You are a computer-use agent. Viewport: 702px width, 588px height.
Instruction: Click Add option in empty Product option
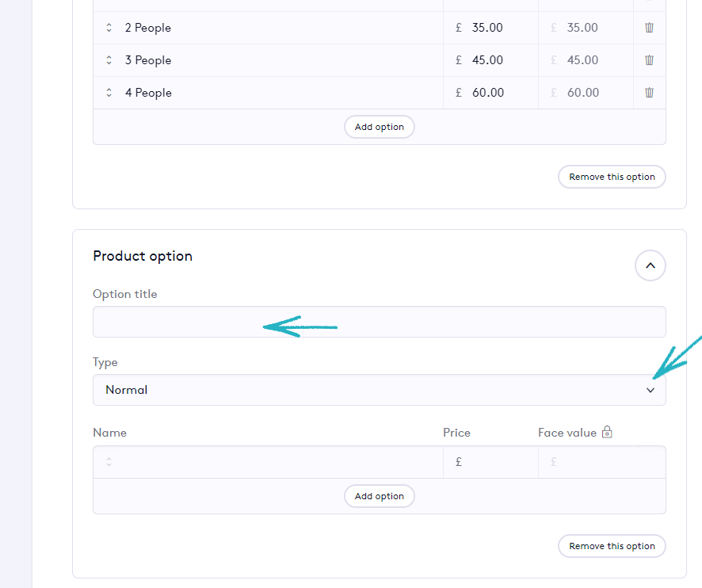point(379,496)
